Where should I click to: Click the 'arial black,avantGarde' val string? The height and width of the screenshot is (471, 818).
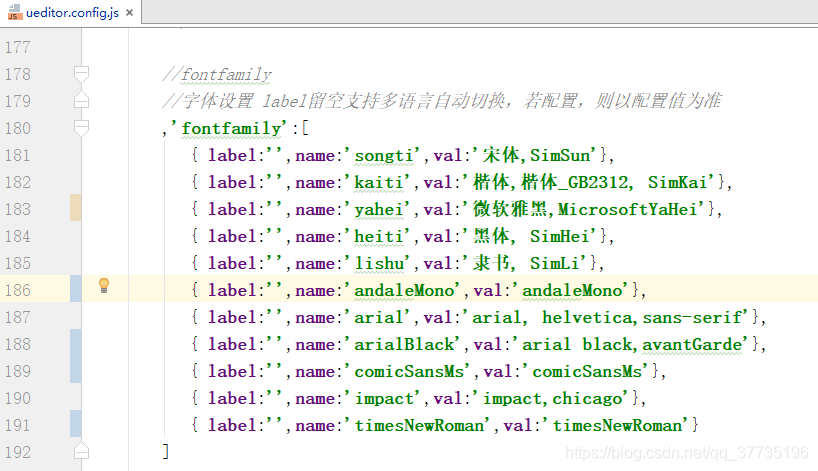(x=631, y=345)
